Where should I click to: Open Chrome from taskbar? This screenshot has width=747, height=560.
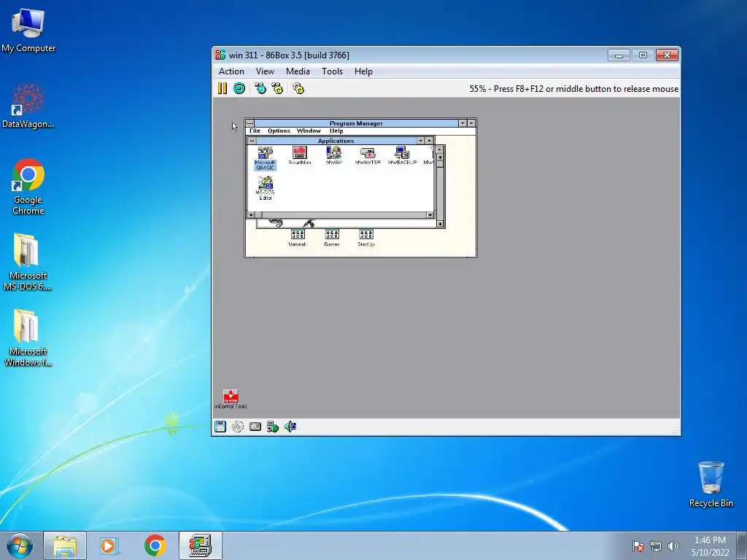(x=155, y=545)
